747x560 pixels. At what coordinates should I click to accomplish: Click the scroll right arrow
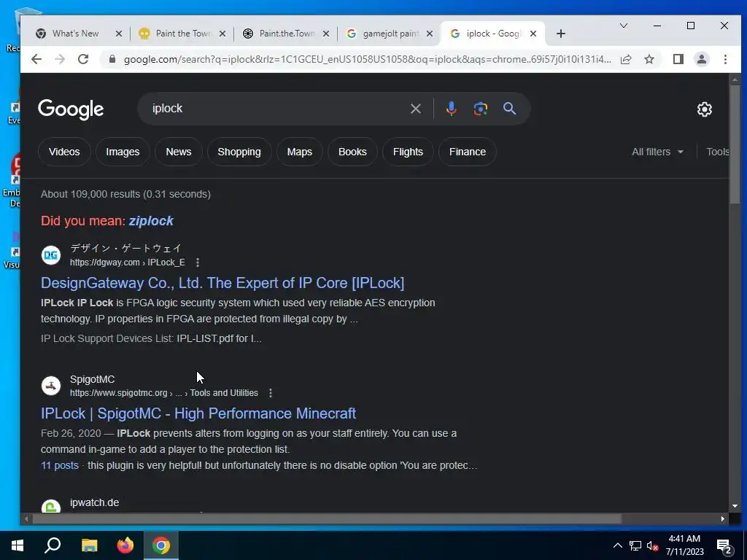[x=723, y=519]
